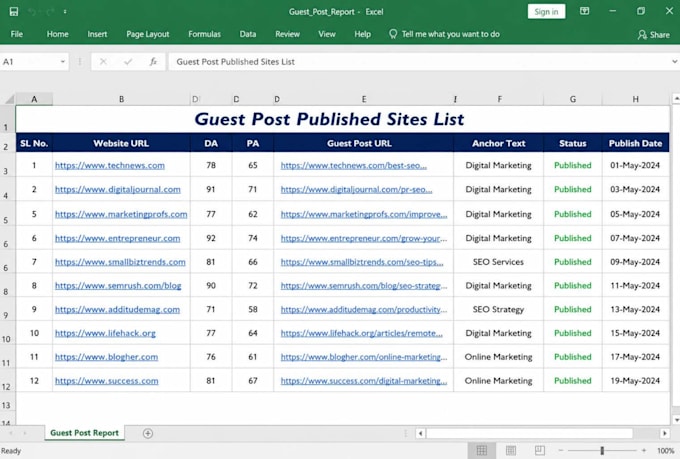Select column H header
The image size is (680, 459).
pos(635,99)
